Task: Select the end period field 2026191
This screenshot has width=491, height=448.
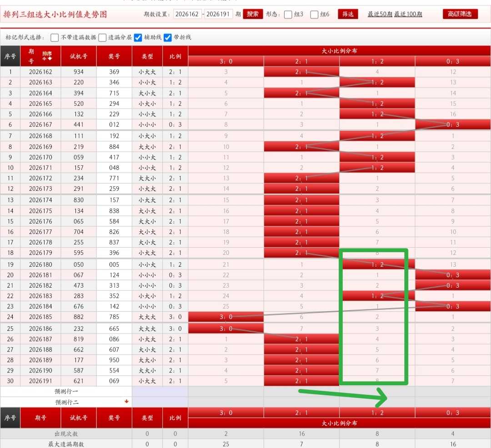Action: 218,14
